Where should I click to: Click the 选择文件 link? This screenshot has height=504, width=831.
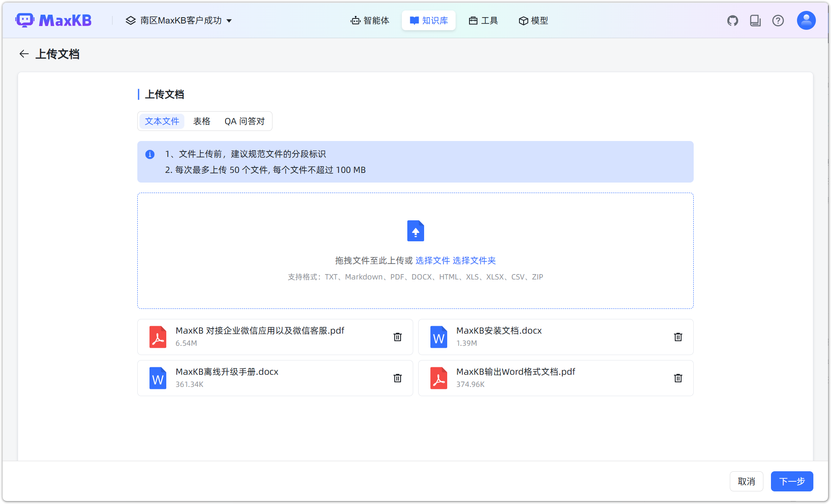[x=433, y=261]
